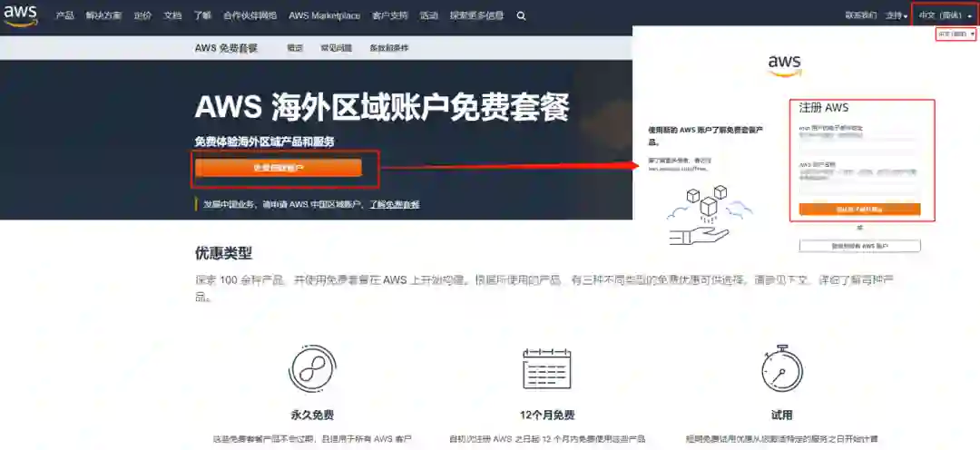The image size is (980, 450).
Task: Click the 12个月免费 heading
Action: click(x=547, y=416)
